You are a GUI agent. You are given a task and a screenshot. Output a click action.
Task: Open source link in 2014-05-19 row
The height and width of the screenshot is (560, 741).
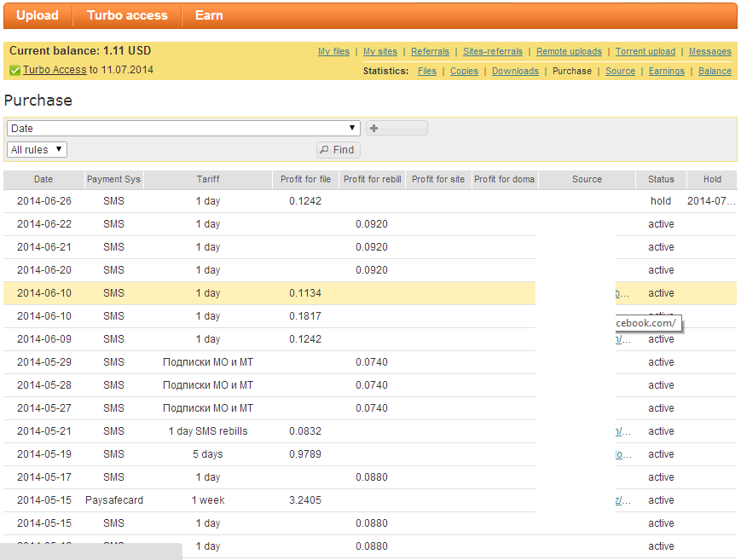[x=622, y=454]
